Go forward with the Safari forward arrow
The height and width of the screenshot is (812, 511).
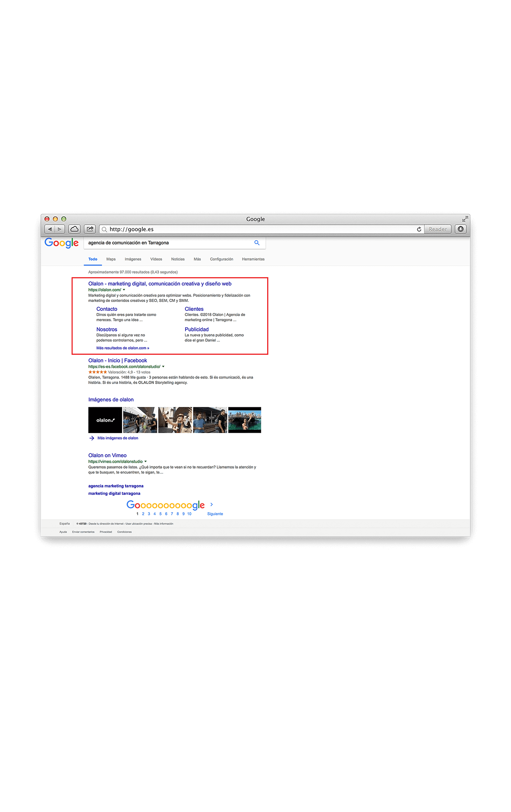(x=60, y=229)
